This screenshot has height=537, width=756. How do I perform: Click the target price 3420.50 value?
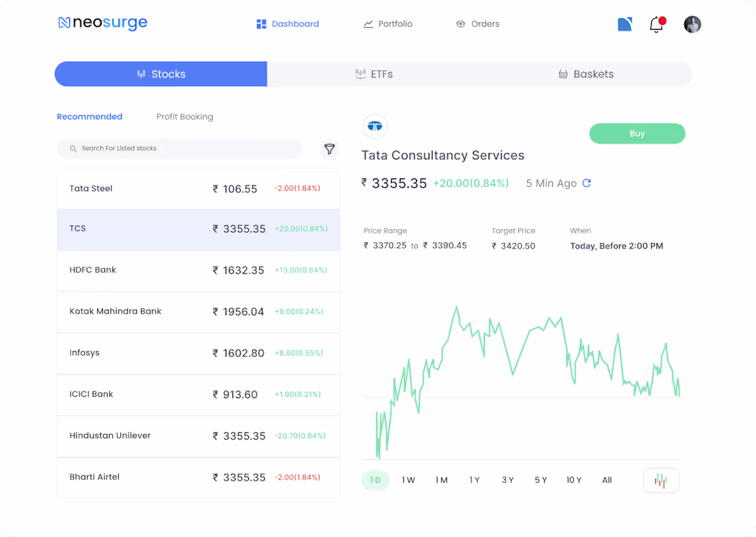coord(513,246)
